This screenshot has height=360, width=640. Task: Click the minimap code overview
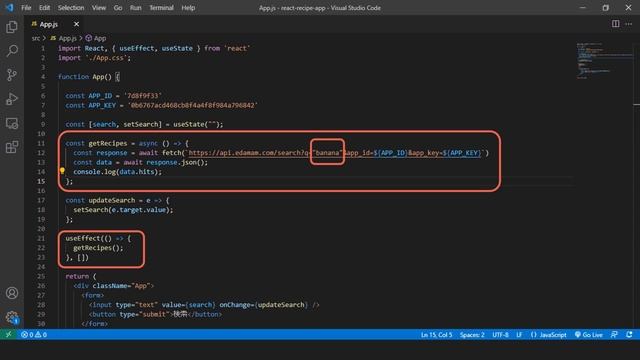tap(604, 60)
